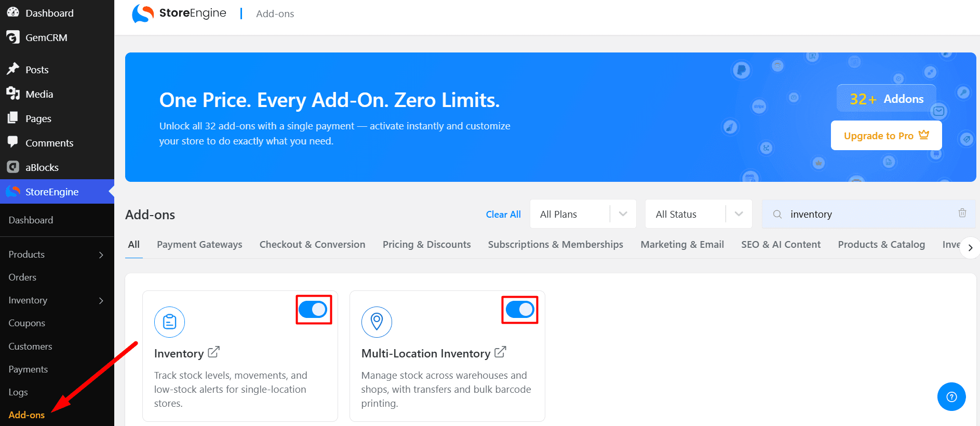The width and height of the screenshot is (980, 426).
Task: Click the Clear All link
Action: 503,215
